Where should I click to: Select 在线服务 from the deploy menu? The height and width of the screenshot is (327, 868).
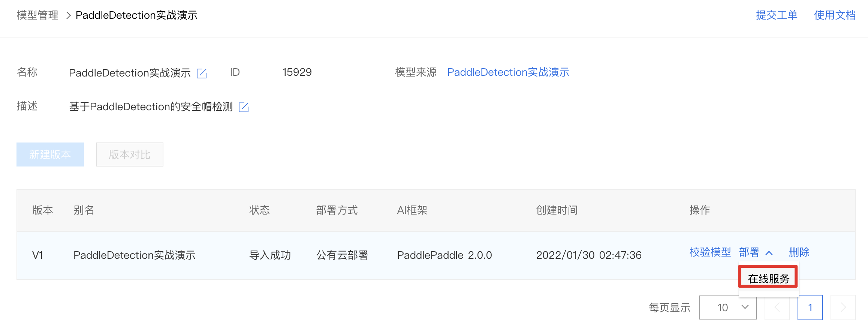click(x=768, y=278)
